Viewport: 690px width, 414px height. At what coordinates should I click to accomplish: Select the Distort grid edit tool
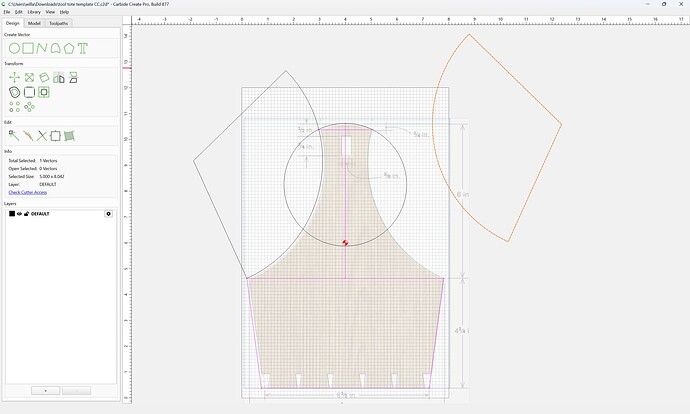[69, 136]
